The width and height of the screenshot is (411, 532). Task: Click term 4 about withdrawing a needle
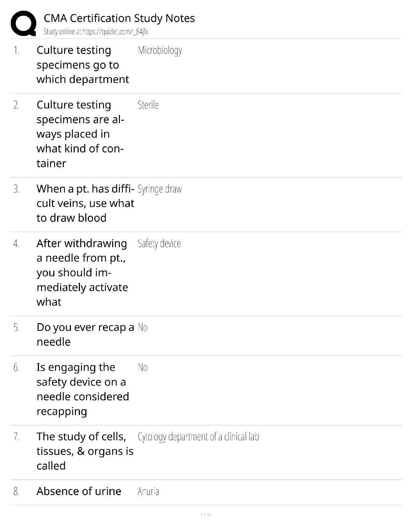click(82, 272)
